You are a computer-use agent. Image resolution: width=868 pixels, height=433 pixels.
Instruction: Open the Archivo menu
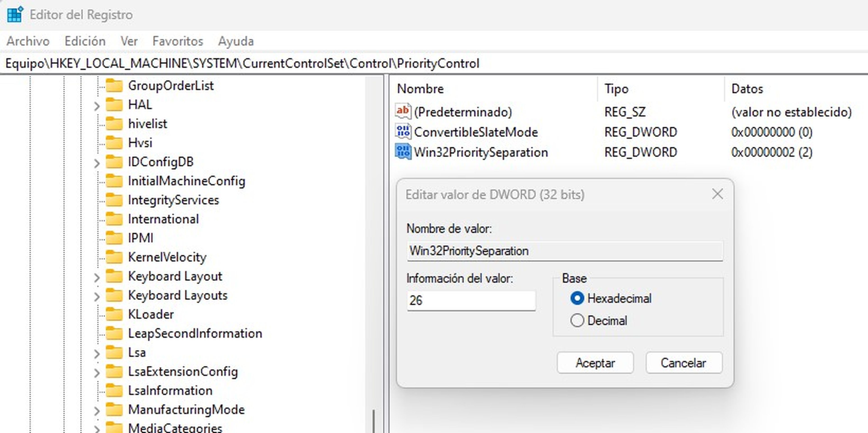[x=28, y=41]
